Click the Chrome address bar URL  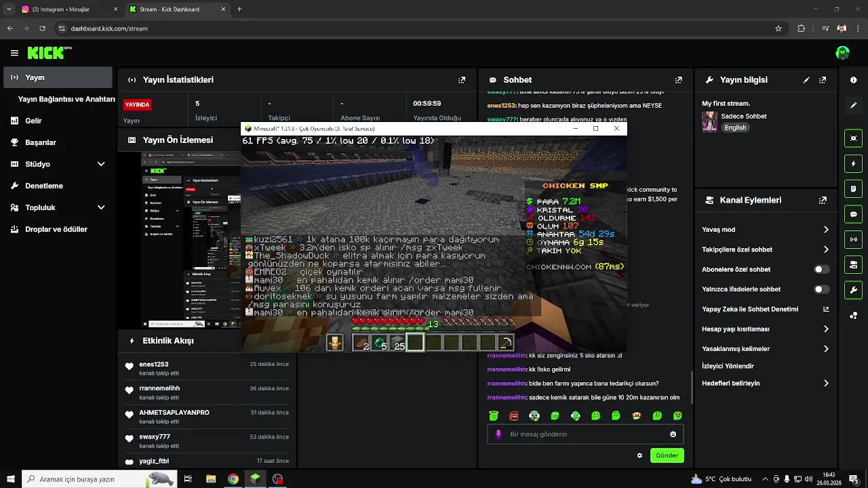[109, 28]
